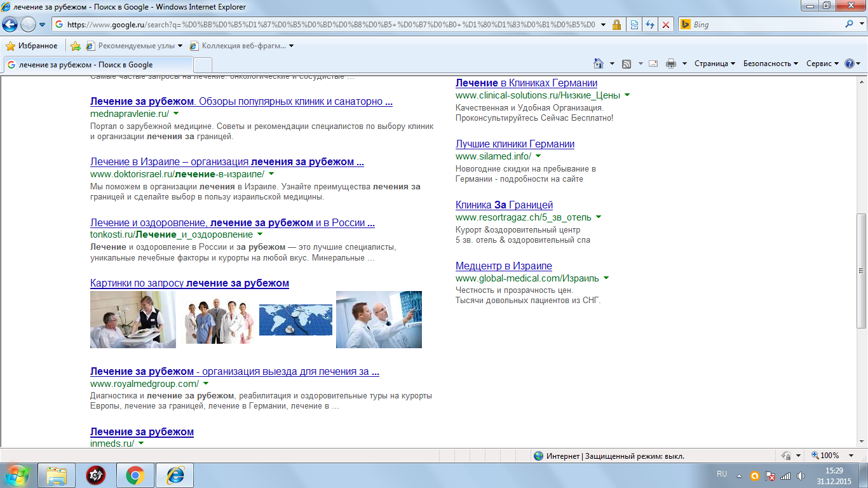Open ad Клиника За Границей

504,205
